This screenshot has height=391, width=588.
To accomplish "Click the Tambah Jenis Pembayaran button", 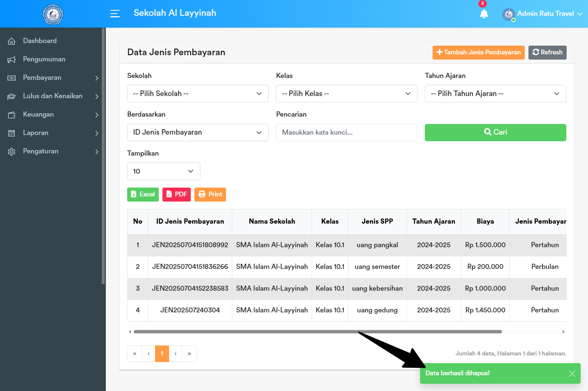I will point(478,52).
